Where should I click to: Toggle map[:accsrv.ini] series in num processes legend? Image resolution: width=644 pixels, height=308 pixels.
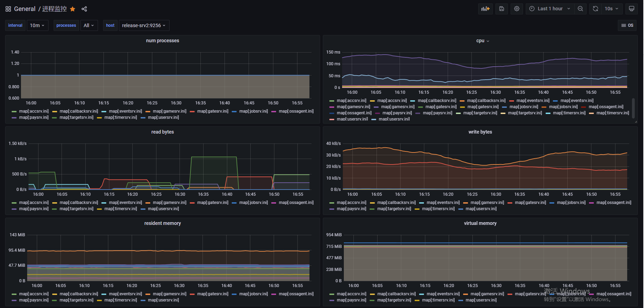tap(34, 111)
